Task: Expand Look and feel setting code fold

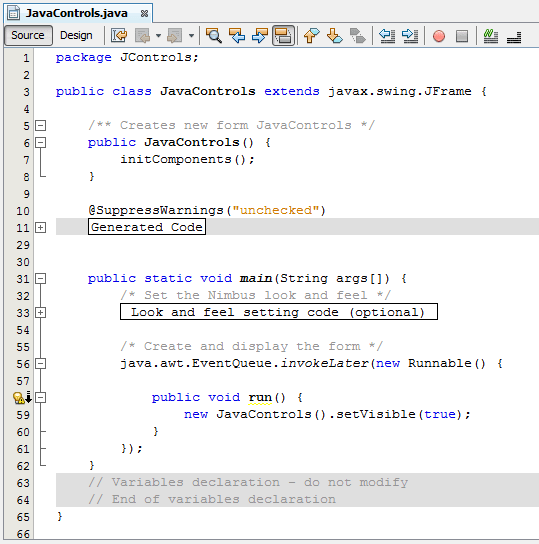Action: click(x=41, y=313)
